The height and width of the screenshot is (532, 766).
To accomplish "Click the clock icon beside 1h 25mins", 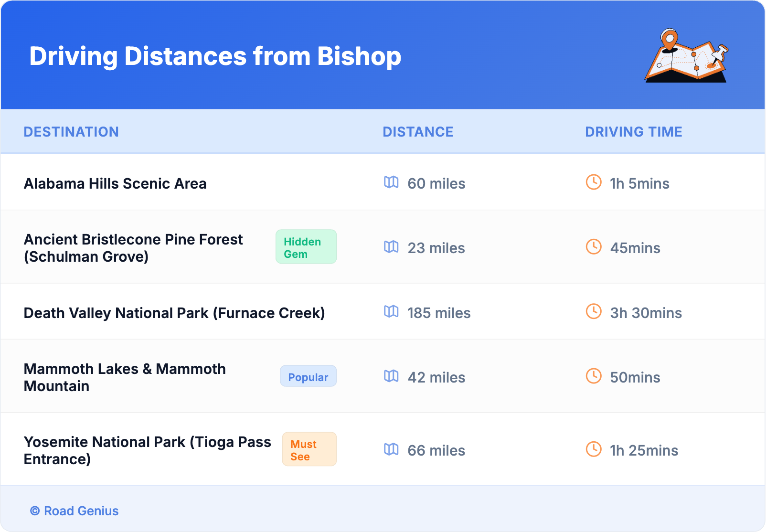I will click(594, 449).
